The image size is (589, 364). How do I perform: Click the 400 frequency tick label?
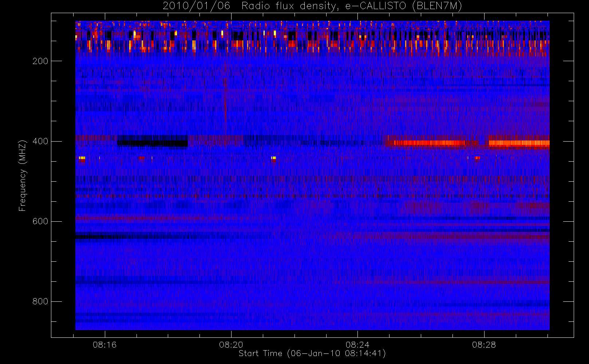point(40,141)
